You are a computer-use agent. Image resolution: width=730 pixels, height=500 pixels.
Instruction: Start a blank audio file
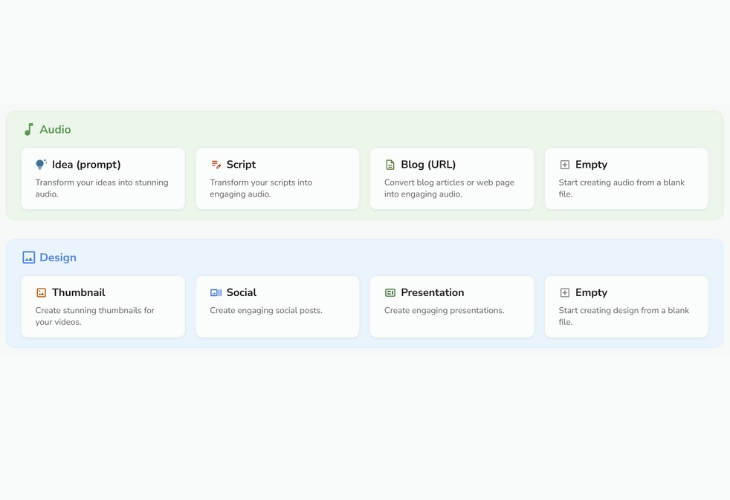[x=626, y=179]
